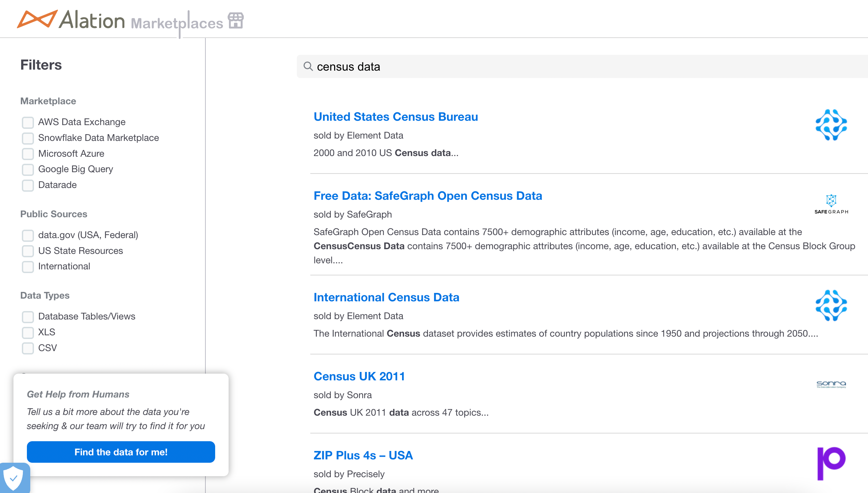Click the Marketplaces storefront icon
The width and height of the screenshot is (868, 493).
pos(236,20)
